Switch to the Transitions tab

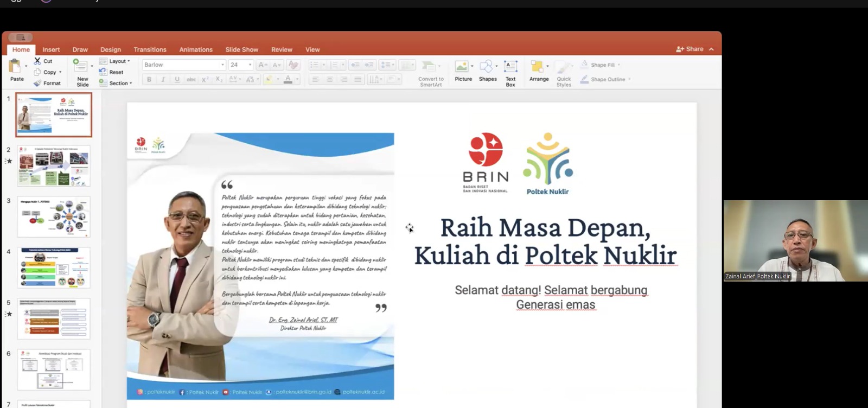pyautogui.click(x=150, y=50)
